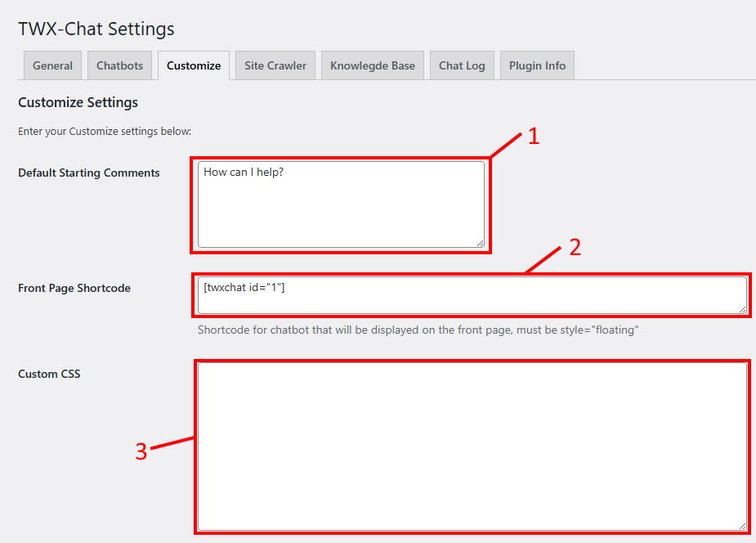Click the 'Enter your Customize settings below' text

[104, 131]
